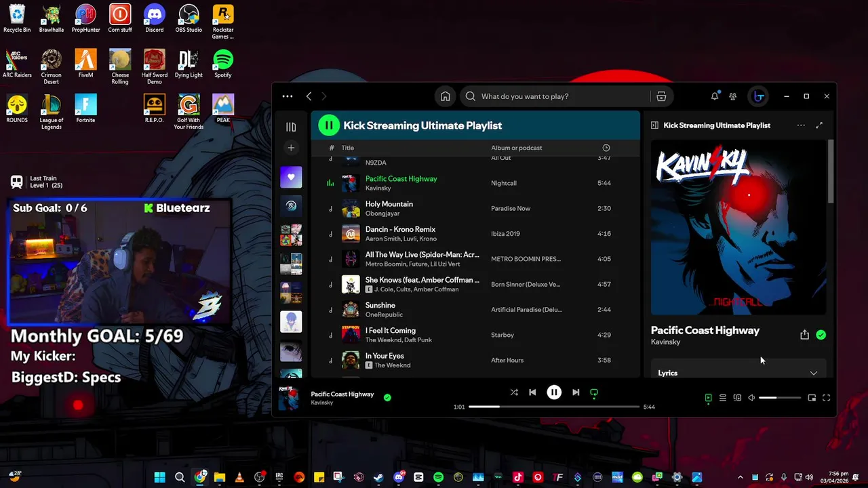Open Now Playing panel more options

tap(801, 125)
